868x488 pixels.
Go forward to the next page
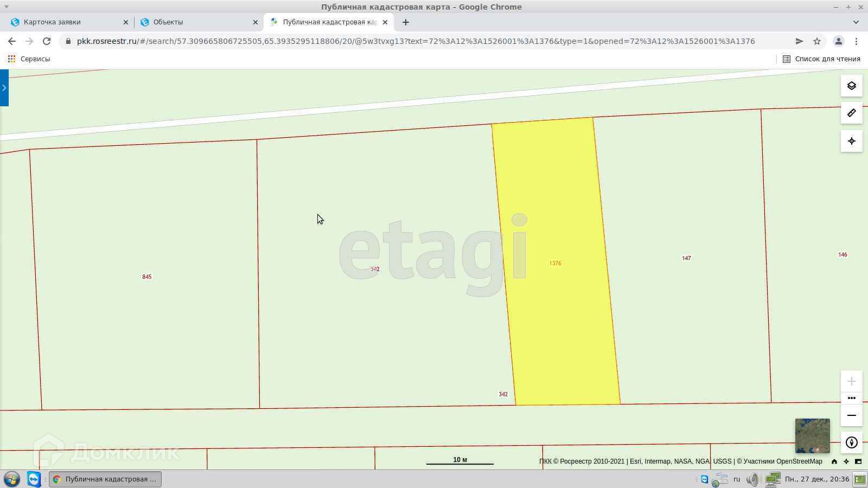coord(29,41)
